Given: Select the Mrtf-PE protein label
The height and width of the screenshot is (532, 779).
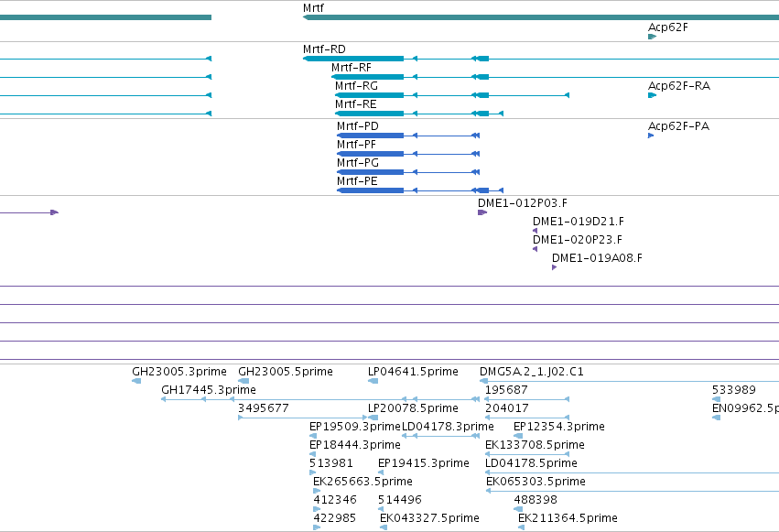Looking at the screenshot, I should pos(357,181).
